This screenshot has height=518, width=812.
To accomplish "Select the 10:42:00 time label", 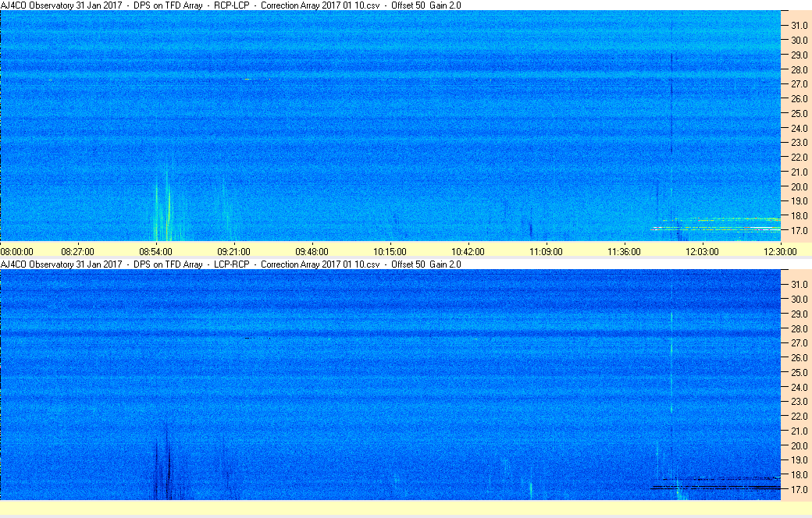I will pos(468,252).
